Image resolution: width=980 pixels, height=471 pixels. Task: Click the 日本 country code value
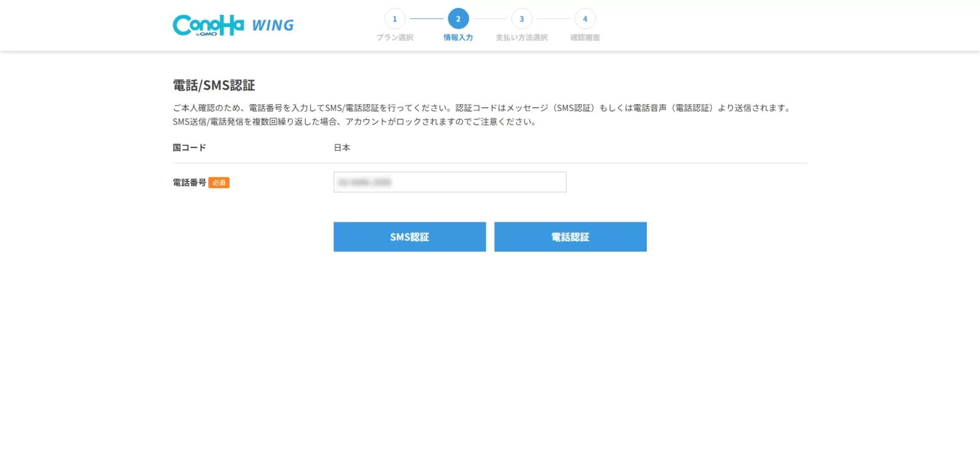(342, 148)
